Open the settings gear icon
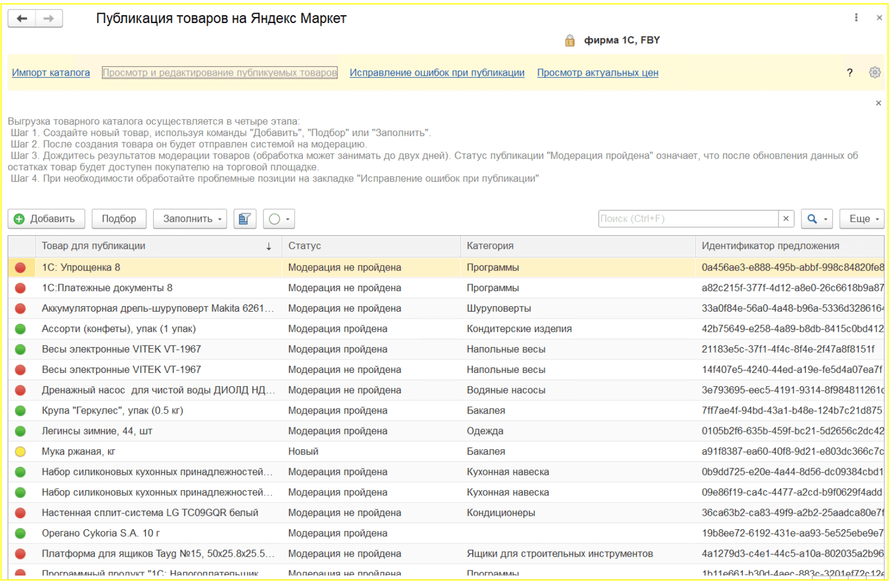 point(874,72)
